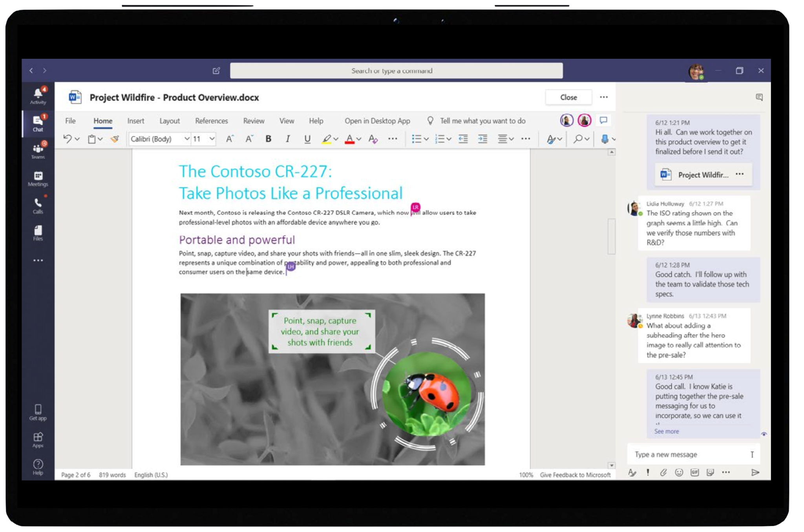Click Give Feedback to Microsoft

coord(575,475)
